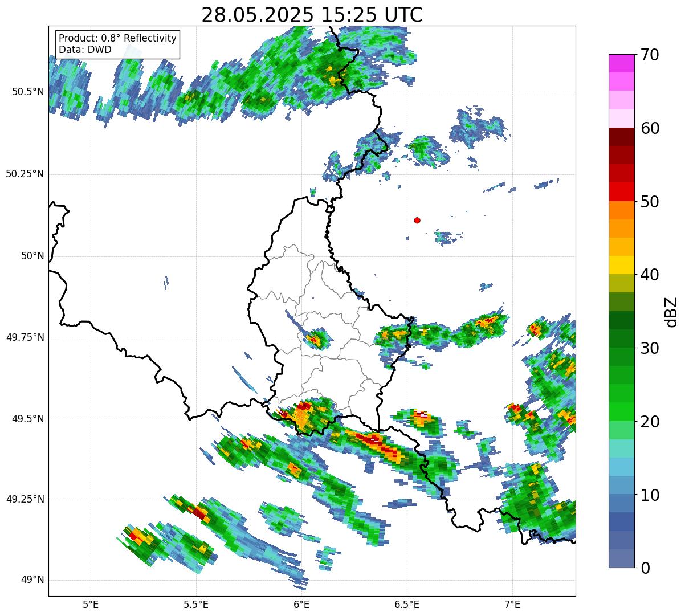The height and width of the screenshot is (616, 685).
Task: Click the title '28.05.2025 15:25 UTC'
Action: (x=312, y=14)
